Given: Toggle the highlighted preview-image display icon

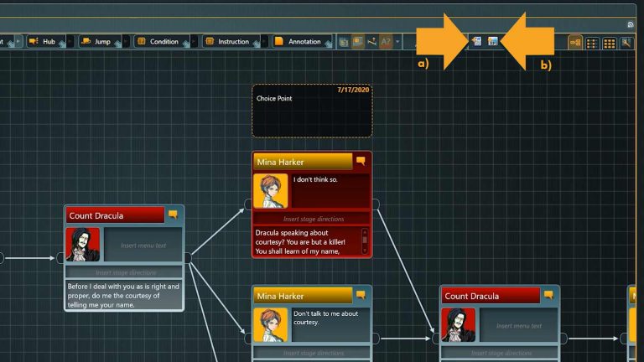Looking at the screenshot, I should [358, 41].
